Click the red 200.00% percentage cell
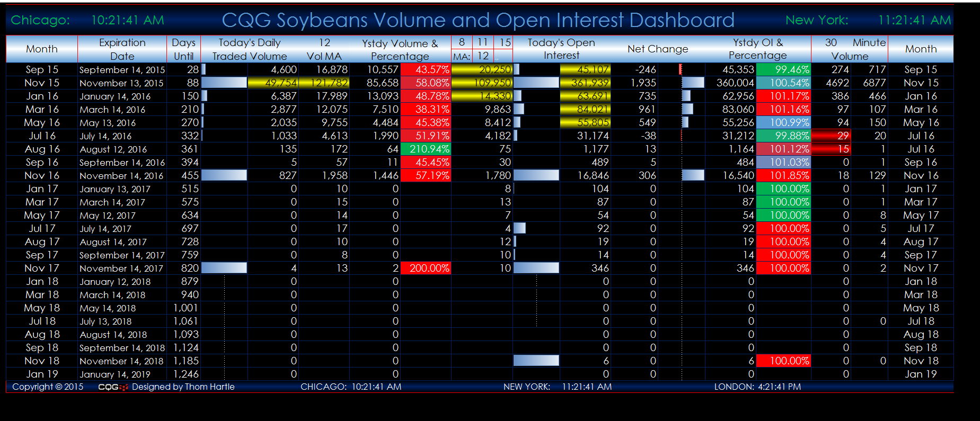Screen dimensions: 980x421 pyautogui.click(x=426, y=268)
